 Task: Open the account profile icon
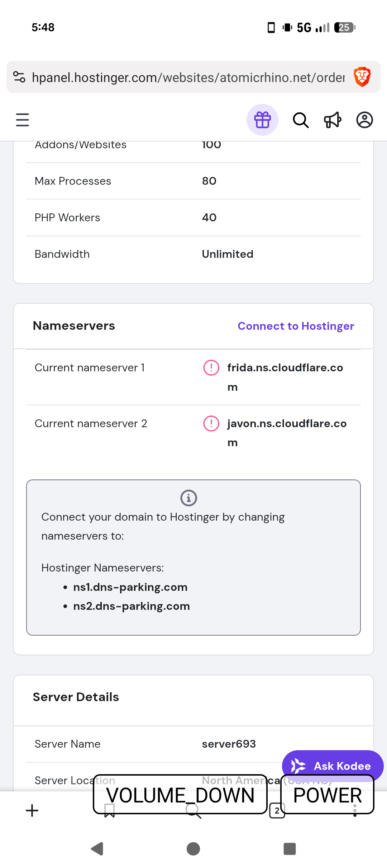[x=364, y=120]
